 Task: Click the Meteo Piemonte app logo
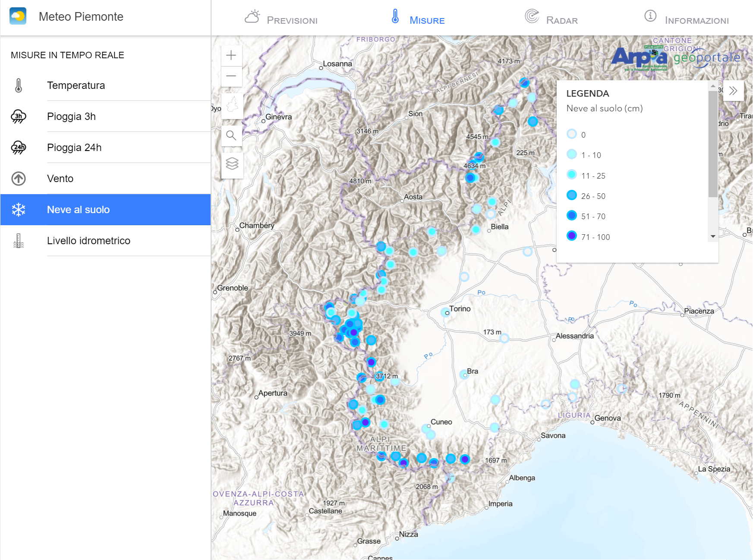pyautogui.click(x=18, y=16)
